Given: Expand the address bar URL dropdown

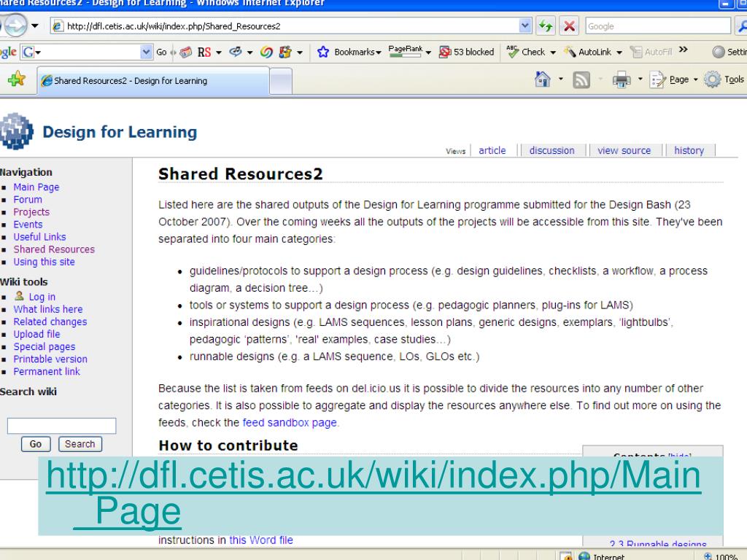Looking at the screenshot, I should 525,26.
